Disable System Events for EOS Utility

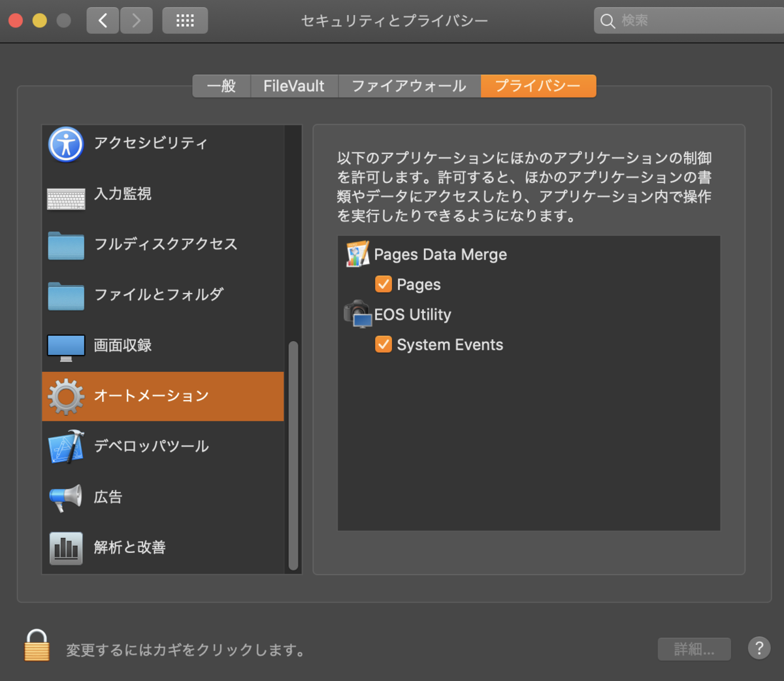(x=383, y=344)
